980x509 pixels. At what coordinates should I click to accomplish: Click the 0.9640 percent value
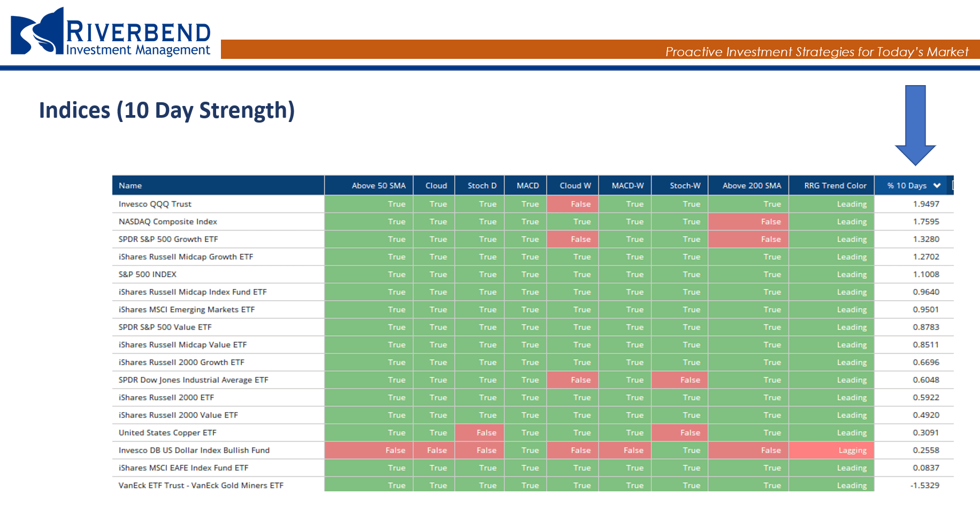pyautogui.click(x=926, y=292)
